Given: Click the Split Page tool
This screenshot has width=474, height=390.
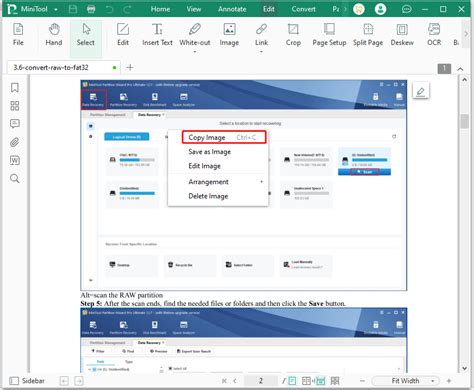Looking at the screenshot, I should pos(368,34).
